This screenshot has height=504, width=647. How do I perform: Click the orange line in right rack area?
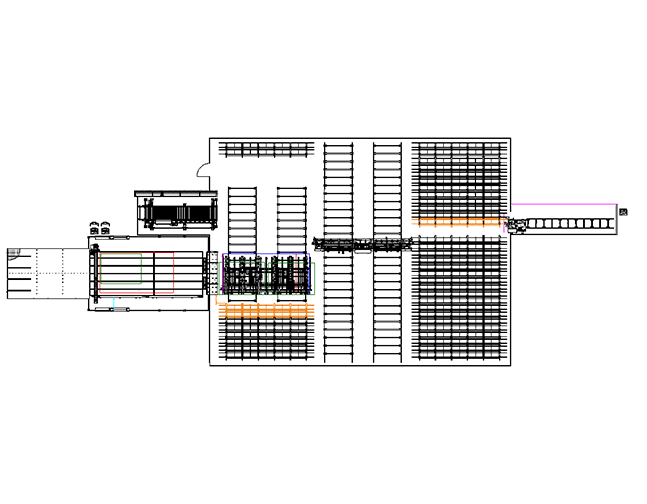[x=460, y=218]
